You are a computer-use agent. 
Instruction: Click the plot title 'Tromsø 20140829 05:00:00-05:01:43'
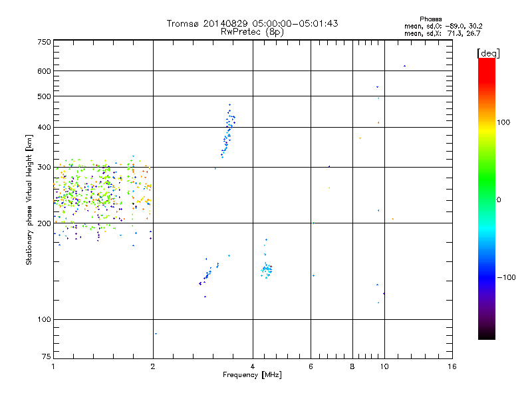[x=252, y=23]
